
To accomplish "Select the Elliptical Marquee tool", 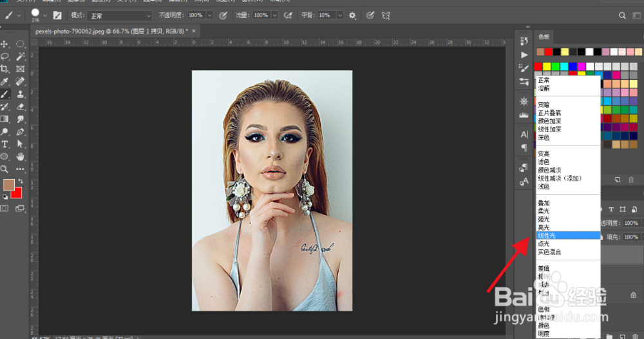I will [x=20, y=44].
